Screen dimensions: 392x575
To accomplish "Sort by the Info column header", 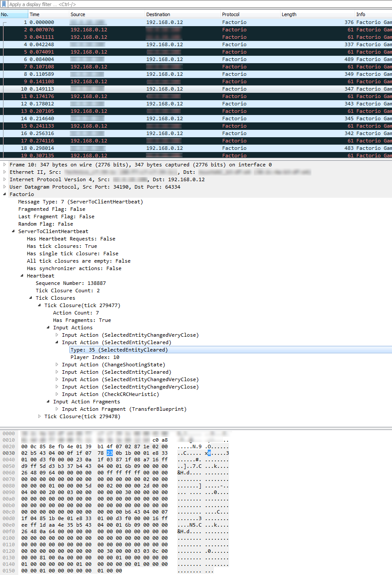I will (x=374, y=14).
